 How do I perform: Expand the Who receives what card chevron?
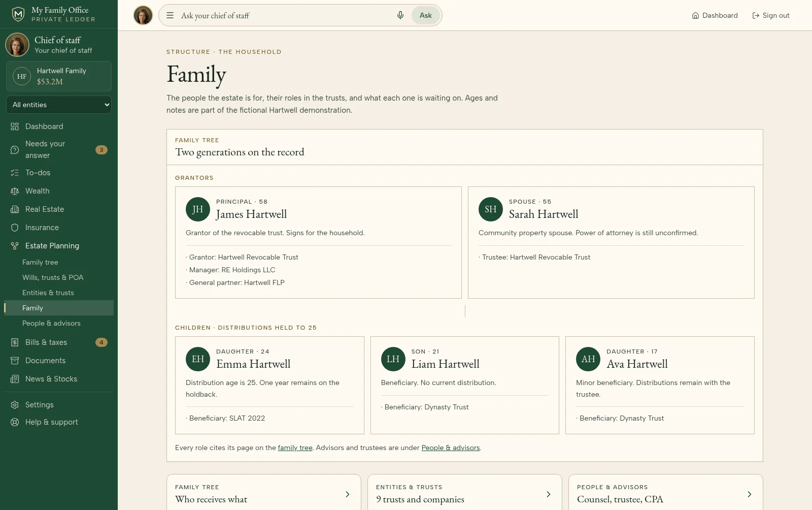348,494
